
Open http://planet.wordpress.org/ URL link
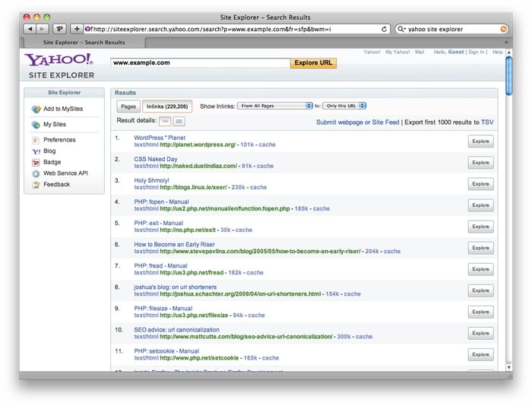[x=198, y=145]
